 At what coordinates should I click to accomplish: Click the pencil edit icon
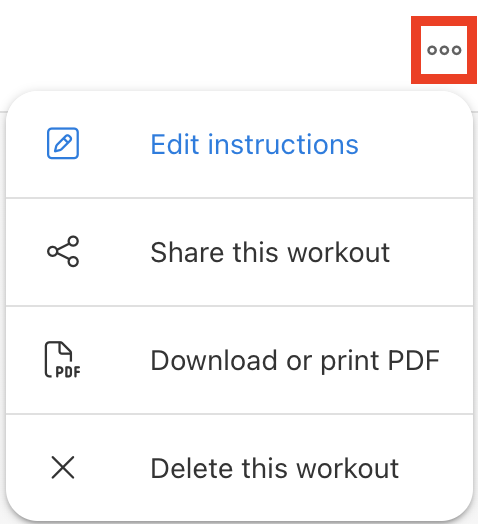click(x=63, y=143)
